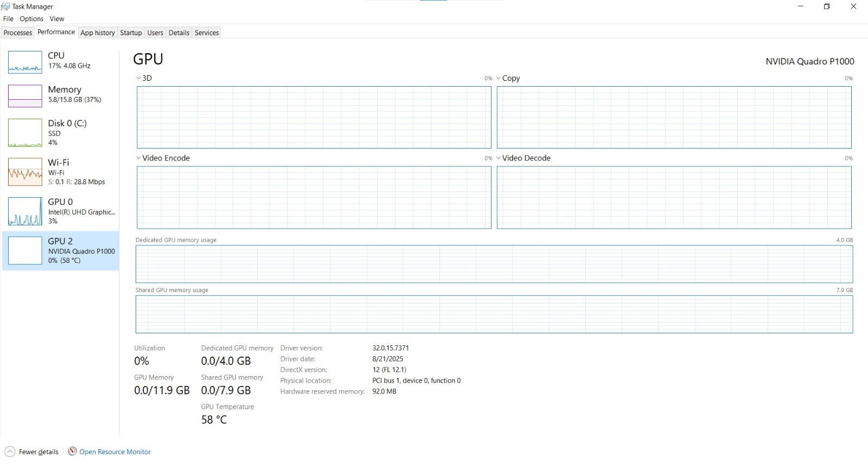Click the NVIDIA Quadro P1000 heading
Screen dimensions: 868x465
(810, 61)
